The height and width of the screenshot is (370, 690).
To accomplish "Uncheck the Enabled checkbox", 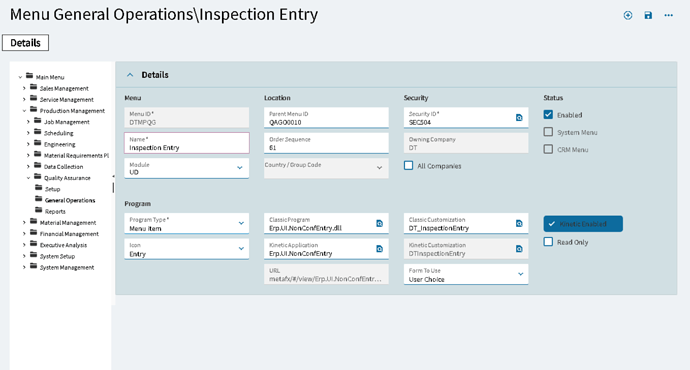I will (548, 115).
